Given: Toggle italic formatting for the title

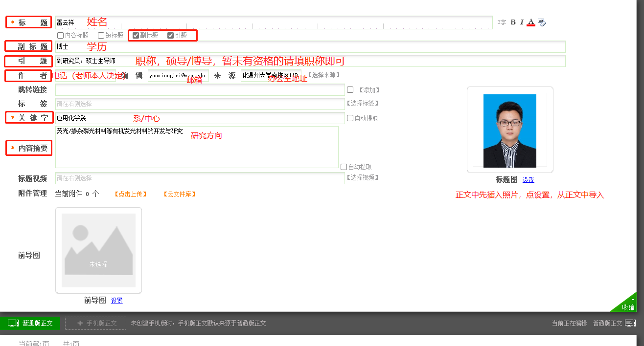Looking at the screenshot, I should [x=522, y=22].
